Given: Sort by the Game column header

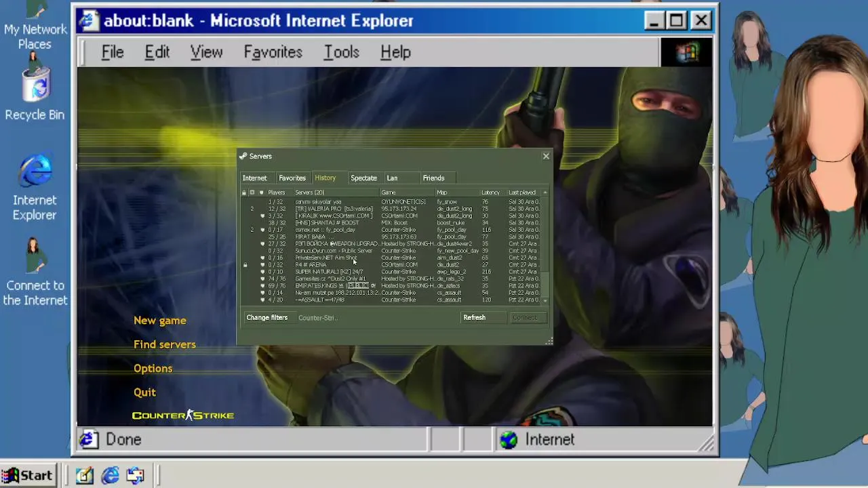Looking at the screenshot, I should coord(407,192).
